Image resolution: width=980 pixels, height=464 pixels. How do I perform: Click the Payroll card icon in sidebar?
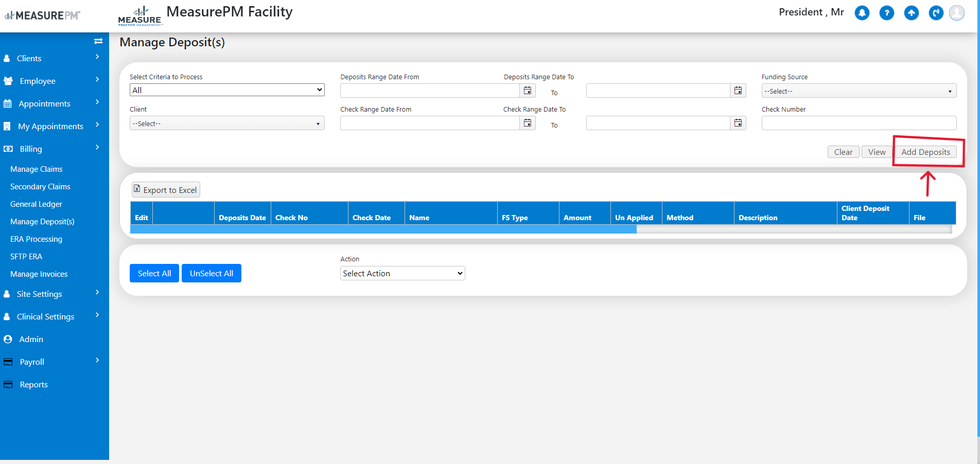coord(8,362)
